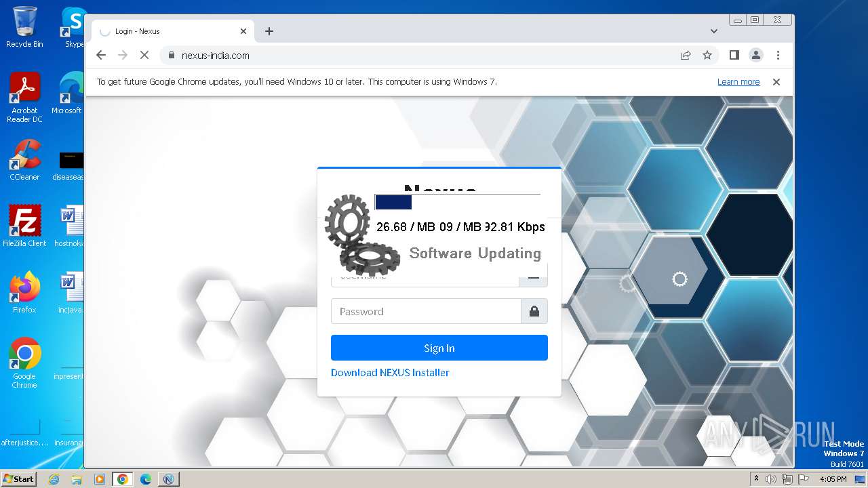868x488 pixels.
Task: Show hidden system tray icons
Action: tap(757, 479)
